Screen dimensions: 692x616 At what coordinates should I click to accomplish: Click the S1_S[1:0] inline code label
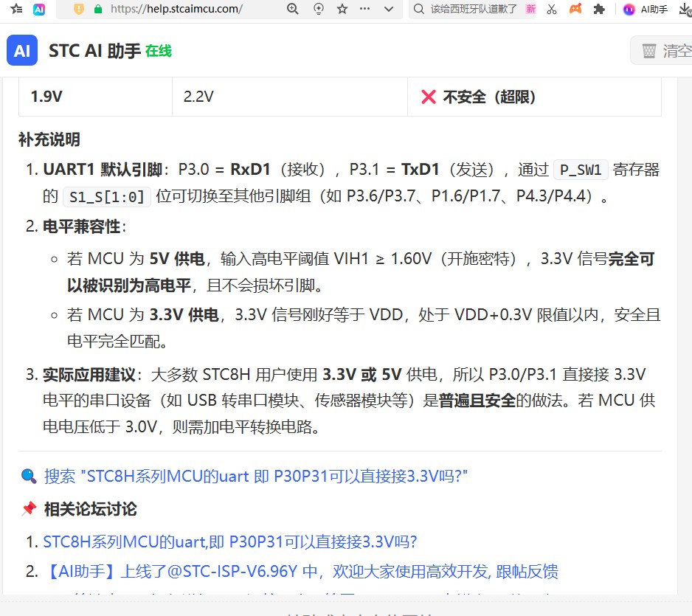[107, 196]
